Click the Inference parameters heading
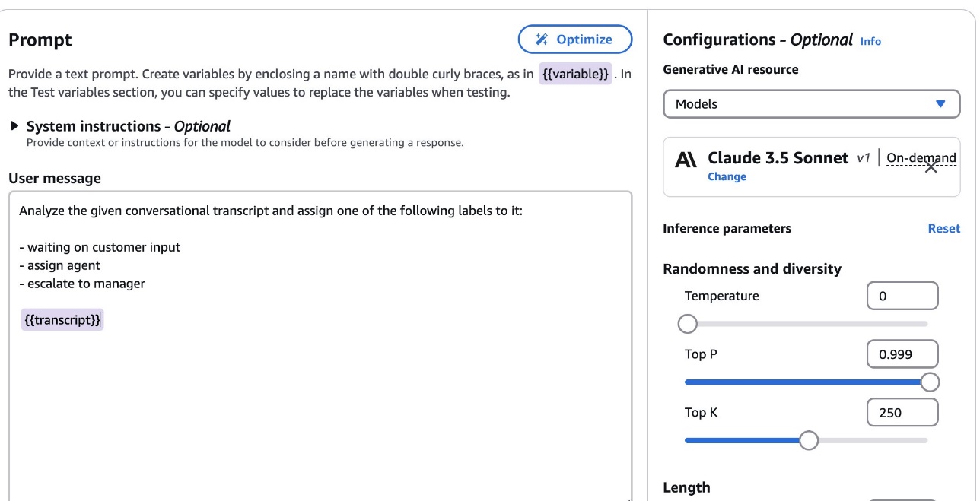 (727, 228)
